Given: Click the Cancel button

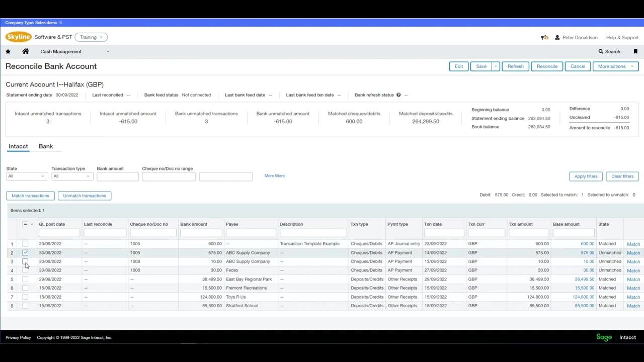Looking at the screenshot, I should [x=578, y=66].
